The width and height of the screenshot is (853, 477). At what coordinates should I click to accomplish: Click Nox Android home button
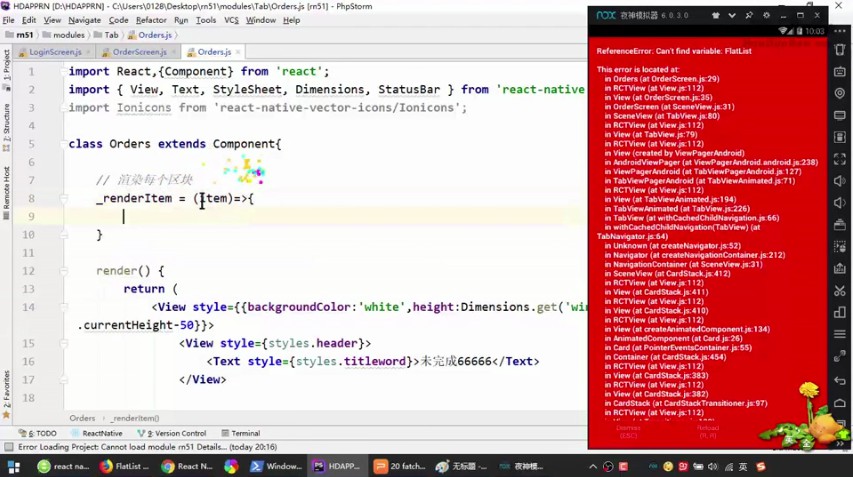tap(839, 403)
